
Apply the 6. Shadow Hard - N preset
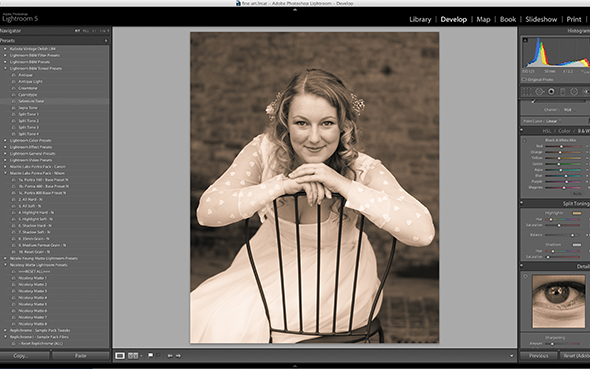click(x=35, y=226)
